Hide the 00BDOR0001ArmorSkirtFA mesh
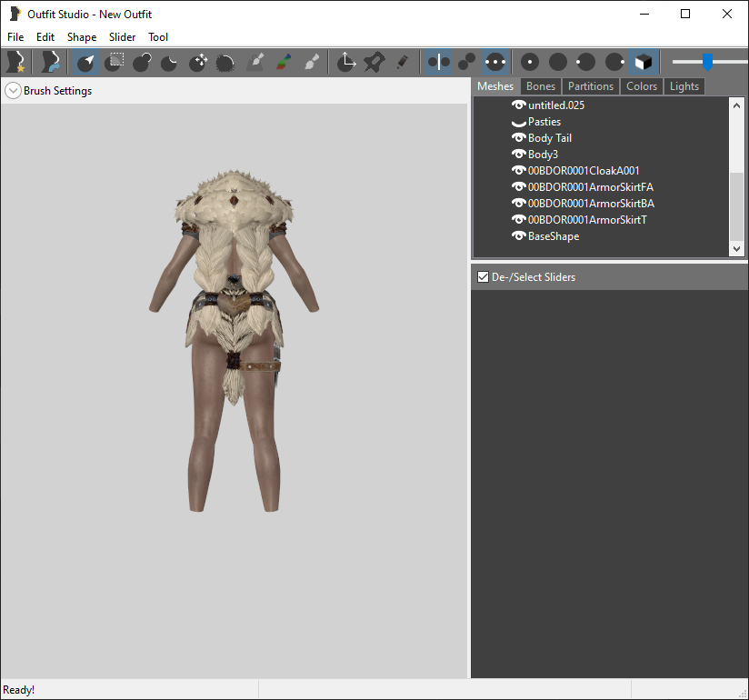This screenshot has height=700, width=749. [x=518, y=187]
